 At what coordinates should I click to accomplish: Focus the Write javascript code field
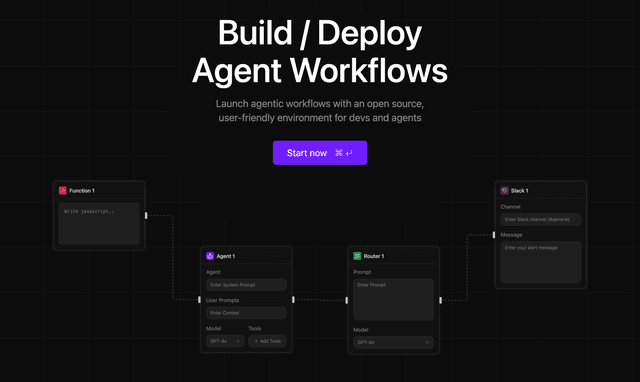pyautogui.click(x=99, y=223)
